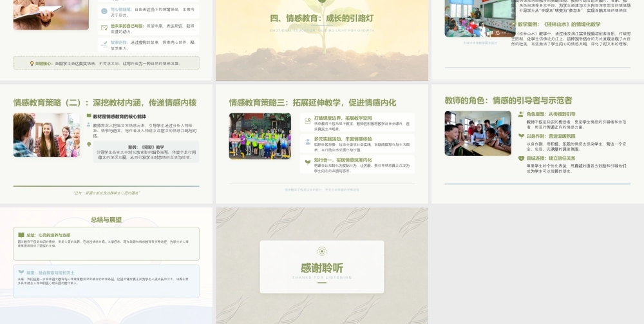Click the heading 以身作则：营造温暖氛围
This screenshot has width=644, height=324.
coord(551,136)
